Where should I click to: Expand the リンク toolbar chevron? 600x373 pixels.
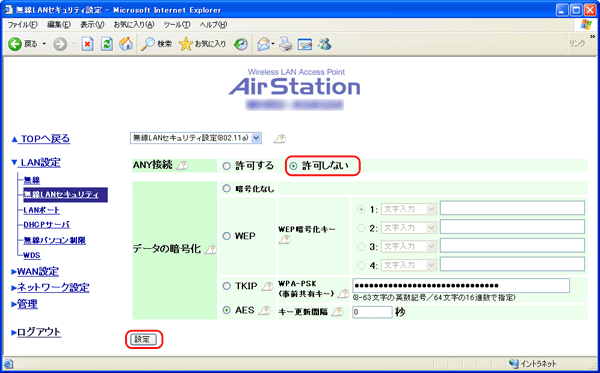592,37
